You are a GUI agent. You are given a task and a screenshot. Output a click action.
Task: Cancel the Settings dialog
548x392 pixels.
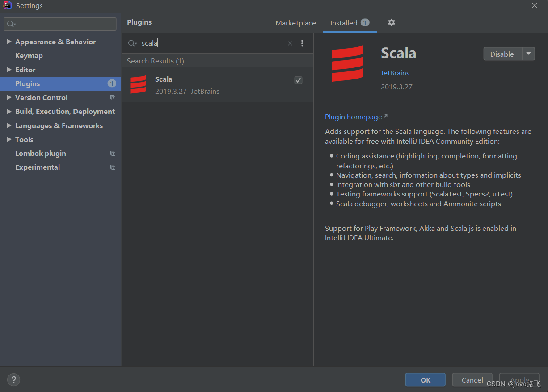(x=472, y=380)
